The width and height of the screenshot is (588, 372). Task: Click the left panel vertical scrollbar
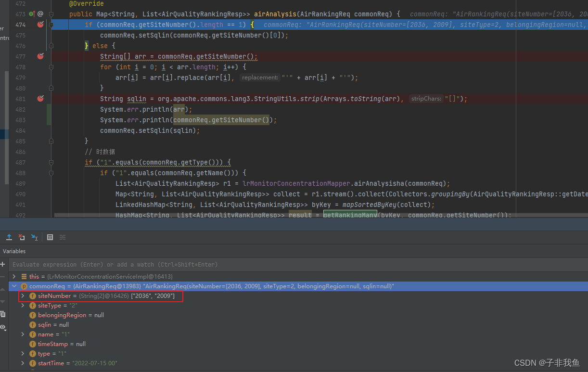coord(7,128)
